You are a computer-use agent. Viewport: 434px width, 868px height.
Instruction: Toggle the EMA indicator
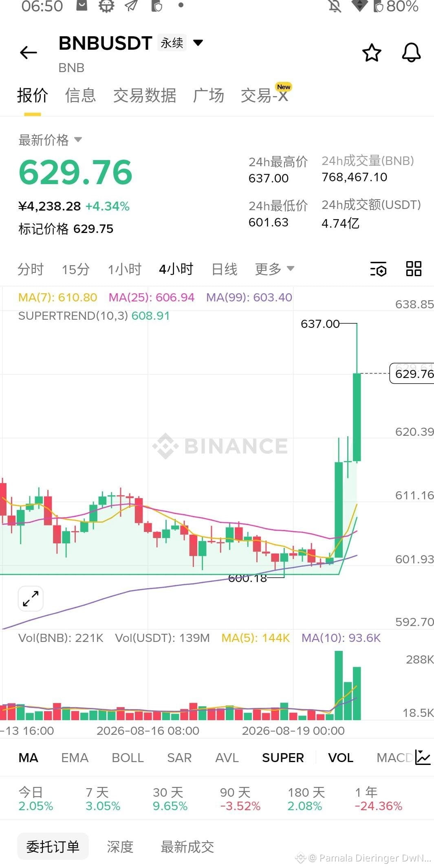click(75, 758)
